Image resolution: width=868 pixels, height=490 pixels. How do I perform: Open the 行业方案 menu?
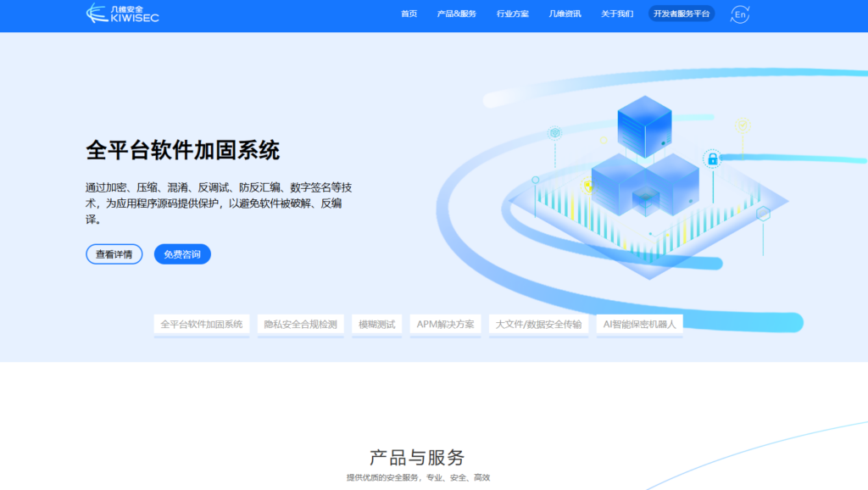tap(512, 14)
